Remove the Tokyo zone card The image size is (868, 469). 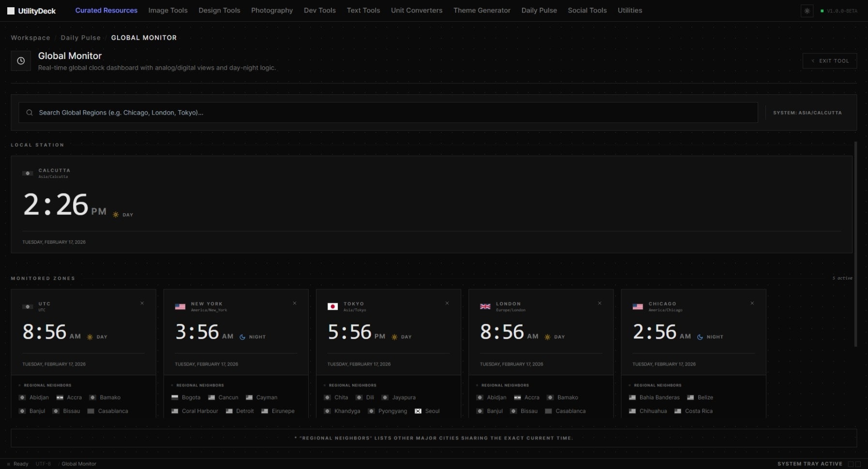click(x=447, y=303)
